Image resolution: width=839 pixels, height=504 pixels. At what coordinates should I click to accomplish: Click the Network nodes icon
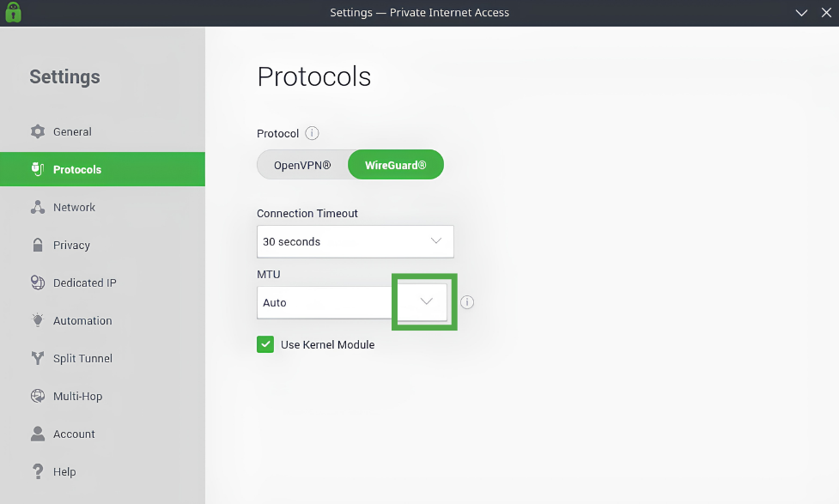point(38,207)
